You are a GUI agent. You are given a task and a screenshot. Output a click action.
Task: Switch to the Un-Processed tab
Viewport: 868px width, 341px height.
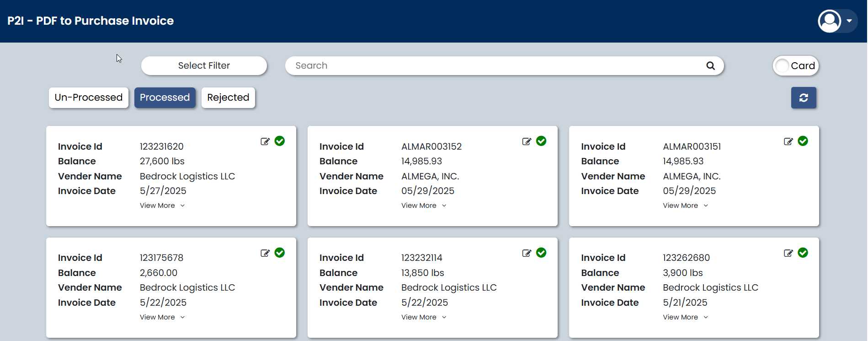89,97
